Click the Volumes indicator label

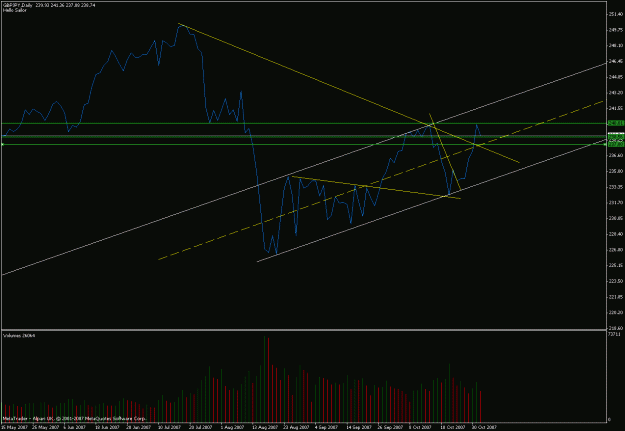point(19,336)
